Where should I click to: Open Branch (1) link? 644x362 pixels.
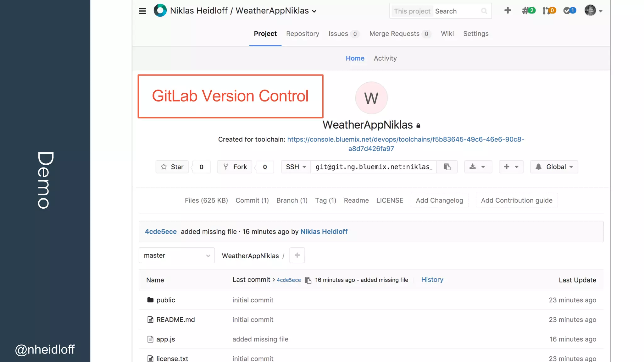click(x=292, y=200)
